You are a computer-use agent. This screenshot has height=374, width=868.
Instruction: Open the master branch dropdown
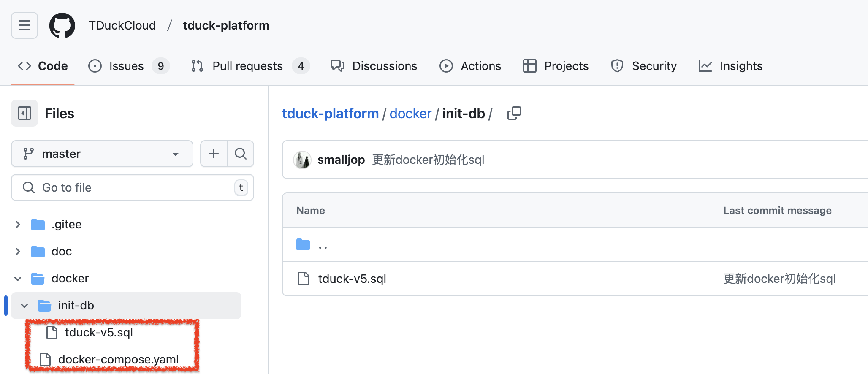[102, 154]
